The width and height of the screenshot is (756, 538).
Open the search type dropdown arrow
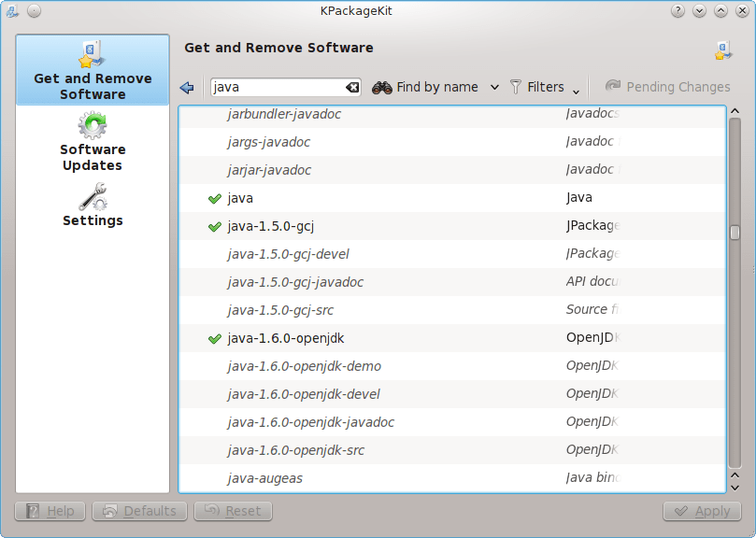point(494,88)
